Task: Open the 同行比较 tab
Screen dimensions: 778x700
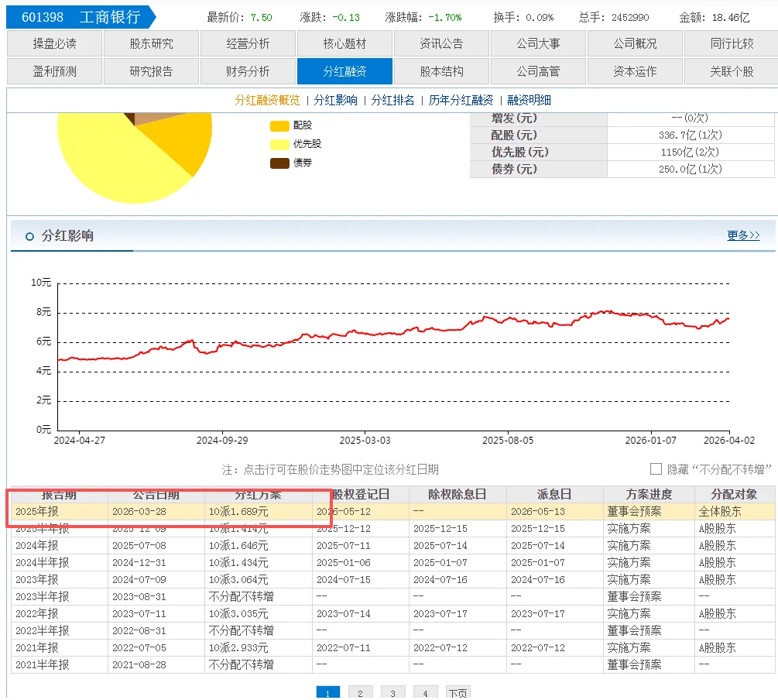Action: 732,43
